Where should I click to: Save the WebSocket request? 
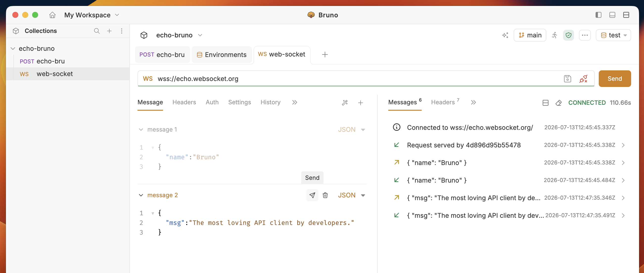[568, 79]
